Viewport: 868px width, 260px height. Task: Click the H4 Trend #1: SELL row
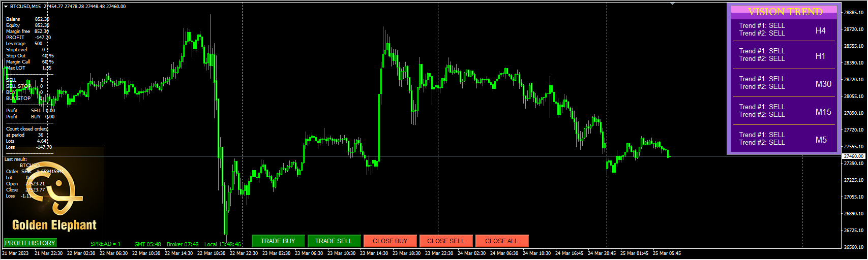click(762, 25)
